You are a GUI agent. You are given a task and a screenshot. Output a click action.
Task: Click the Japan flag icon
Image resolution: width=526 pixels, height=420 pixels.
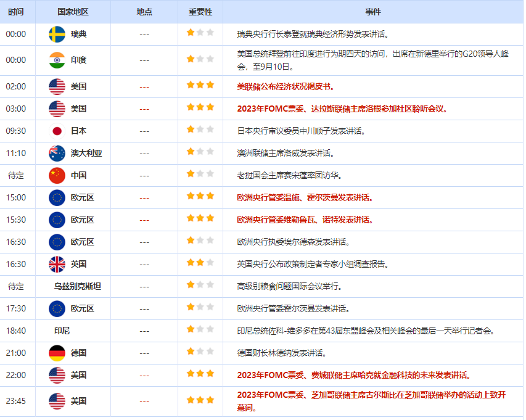tap(57, 131)
